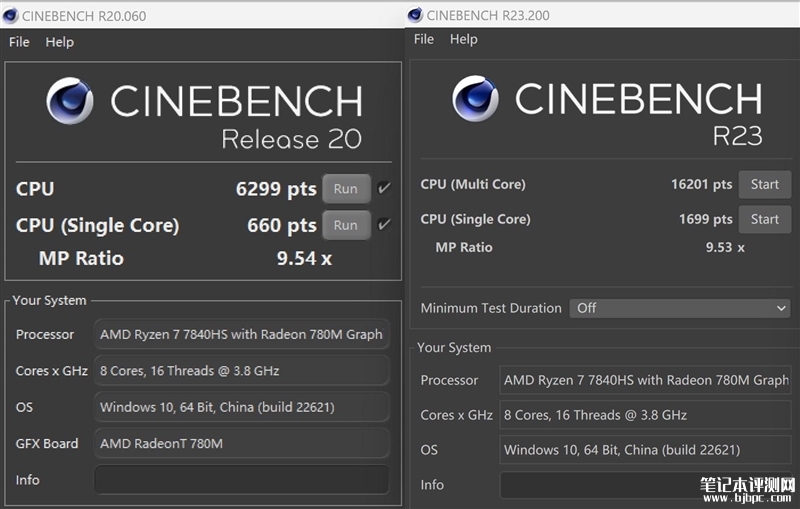Open Help menu in Cinebench R23 window
The width and height of the screenshot is (800, 509).
(463, 39)
